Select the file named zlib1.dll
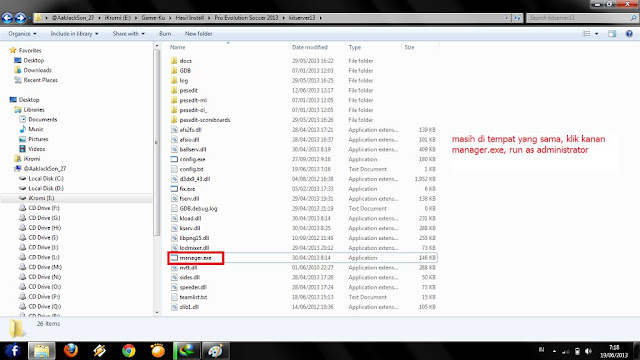Screen dimensions: 640x360 (189, 307)
